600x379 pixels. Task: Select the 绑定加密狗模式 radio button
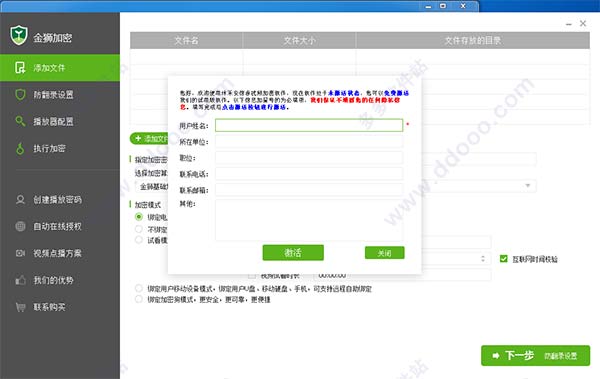(139, 299)
